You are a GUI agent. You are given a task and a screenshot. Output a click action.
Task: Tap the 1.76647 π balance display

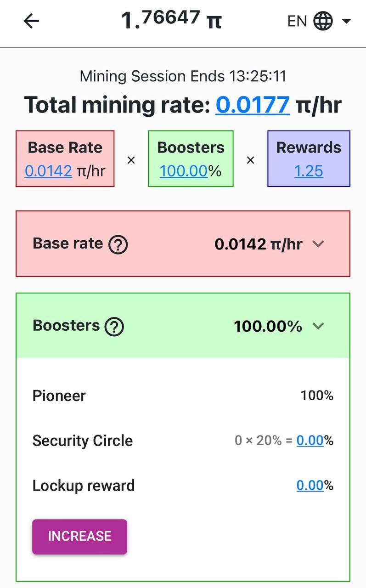171,20
